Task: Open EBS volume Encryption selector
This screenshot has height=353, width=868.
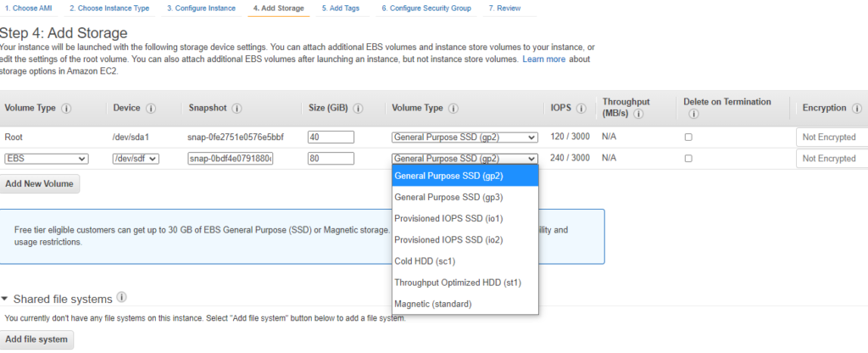Action: coord(832,159)
